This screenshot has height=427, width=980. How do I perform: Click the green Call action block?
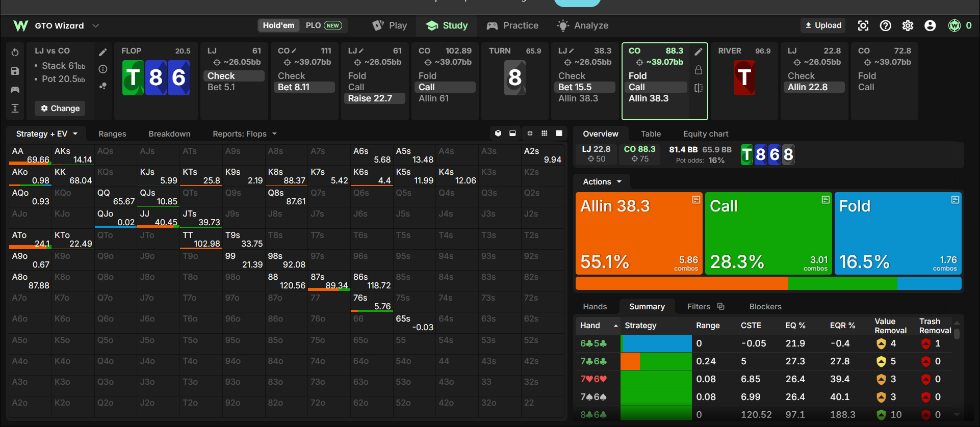click(768, 233)
